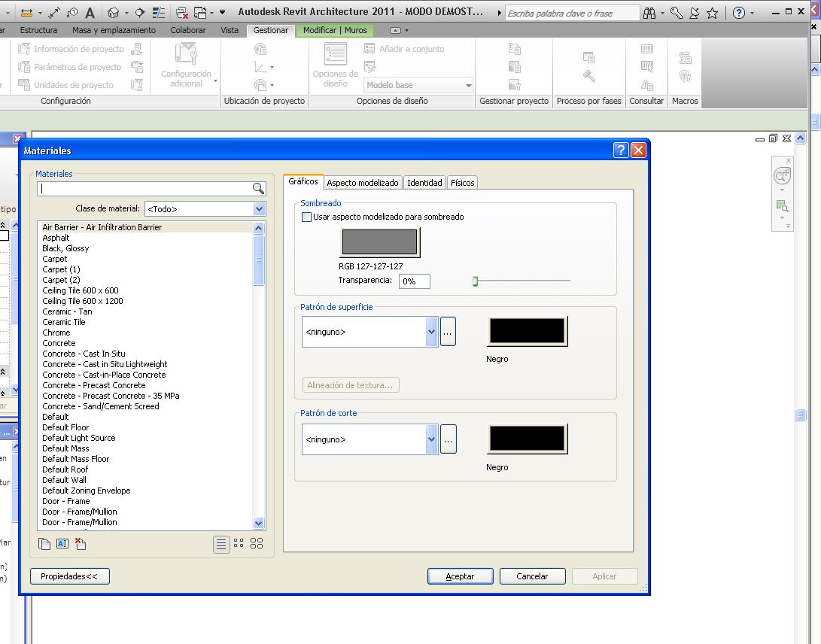Image resolution: width=821 pixels, height=644 pixels.
Task: Expand the 'Patrón de superficie' pattern dropdown
Action: [431, 332]
